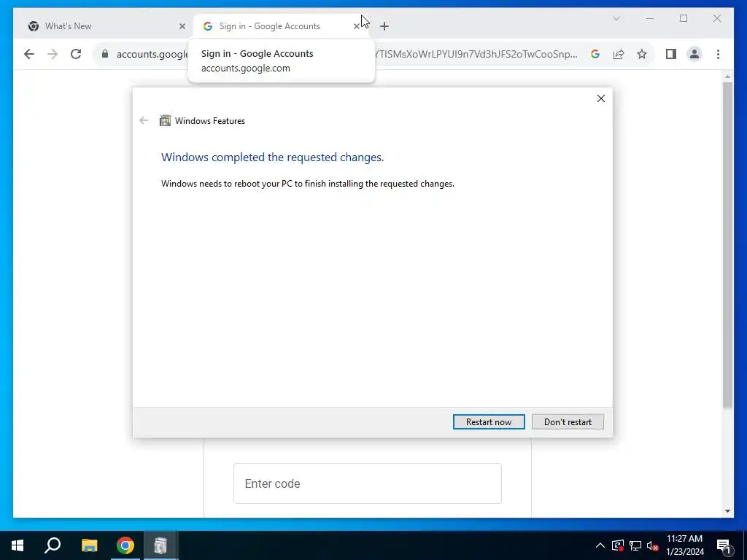Click the page vertical scrollbar thumb
Viewport: 747px width, 560px height.
(727, 245)
